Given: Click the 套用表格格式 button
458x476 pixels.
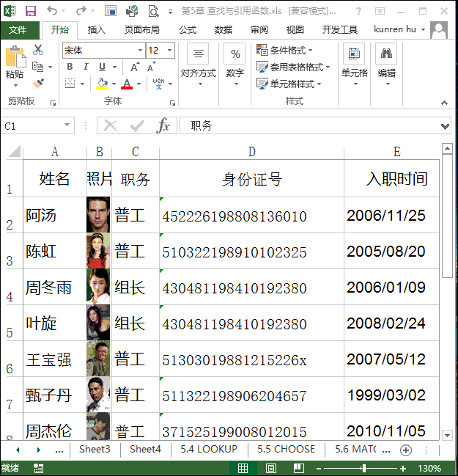Looking at the screenshot, I should click(x=291, y=67).
